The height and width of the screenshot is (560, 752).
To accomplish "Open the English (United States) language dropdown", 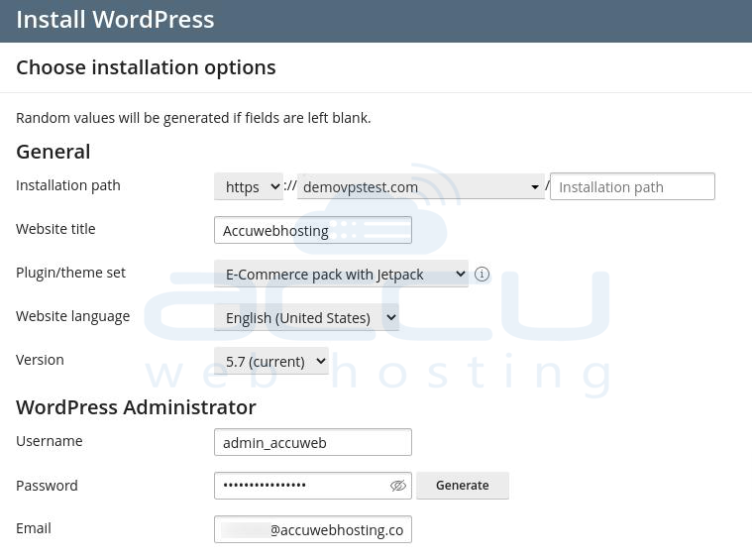I will [306, 318].
